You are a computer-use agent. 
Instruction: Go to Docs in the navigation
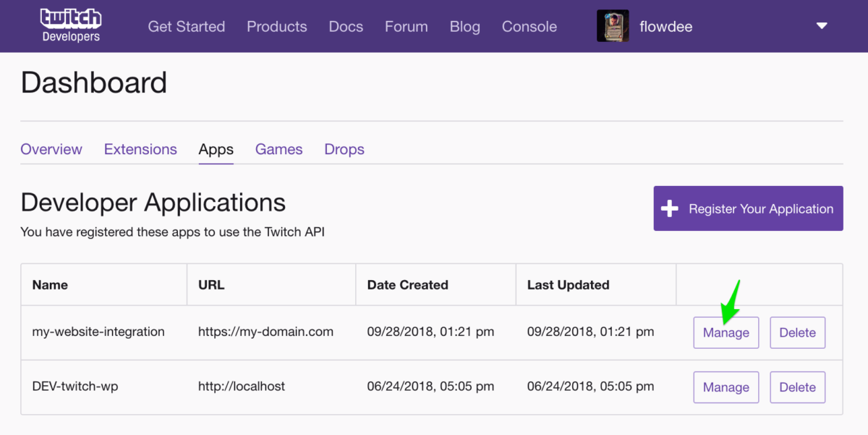coord(346,26)
